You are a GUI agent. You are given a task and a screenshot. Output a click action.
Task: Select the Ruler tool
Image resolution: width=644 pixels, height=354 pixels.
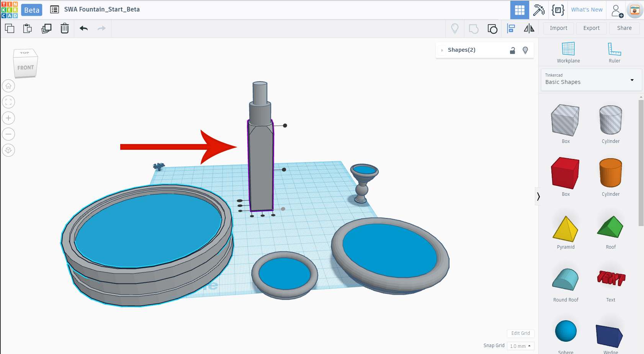615,52
